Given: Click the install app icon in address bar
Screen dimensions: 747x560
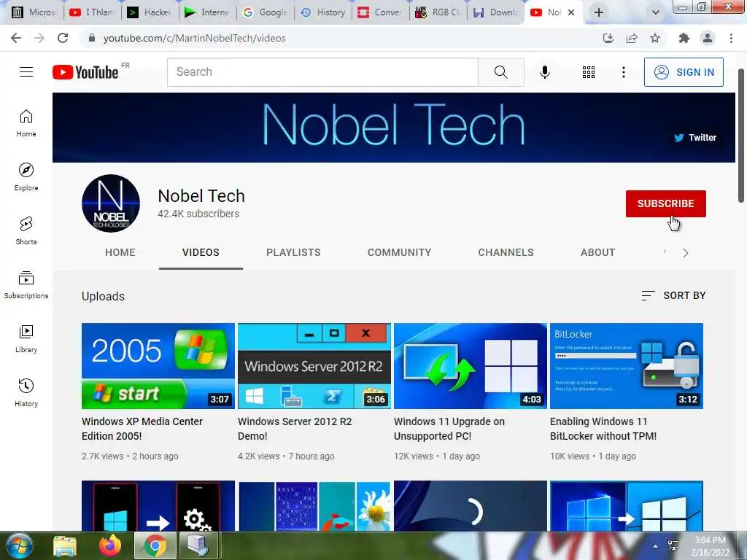Looking at the screenshot, I should click(608, 38).
